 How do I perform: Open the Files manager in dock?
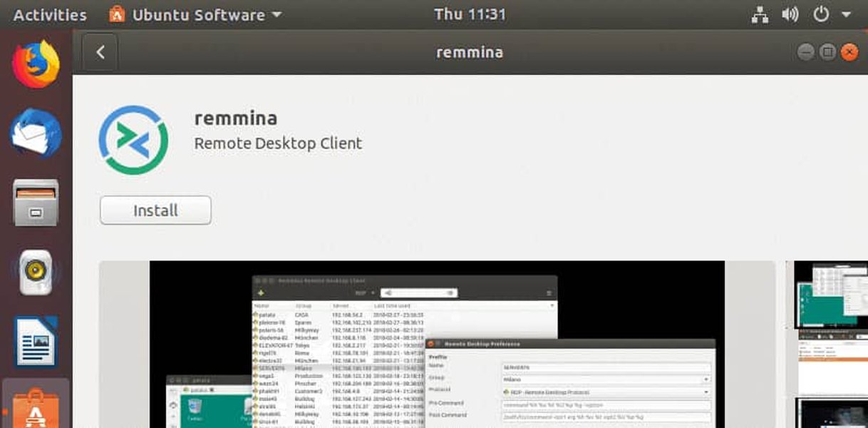(36, 203)
